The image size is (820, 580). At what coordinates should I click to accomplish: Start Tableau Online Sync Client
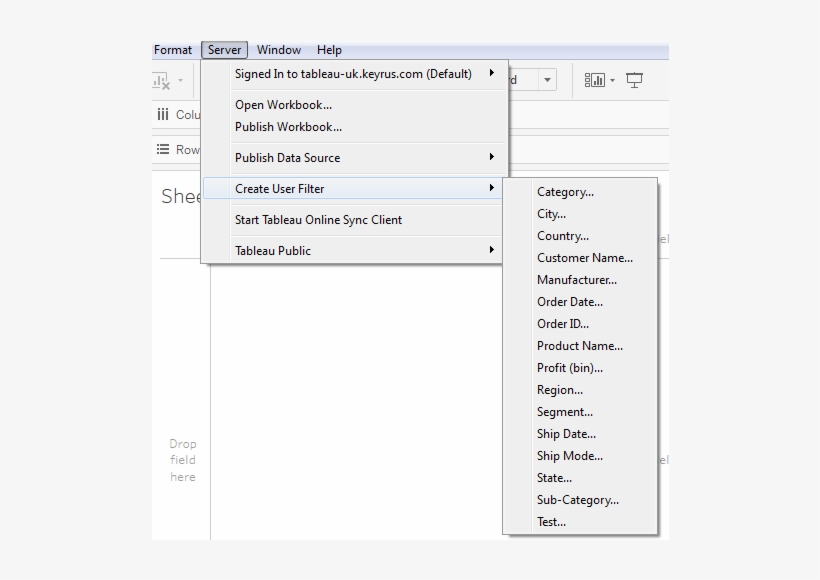click(x=353, y=220)
